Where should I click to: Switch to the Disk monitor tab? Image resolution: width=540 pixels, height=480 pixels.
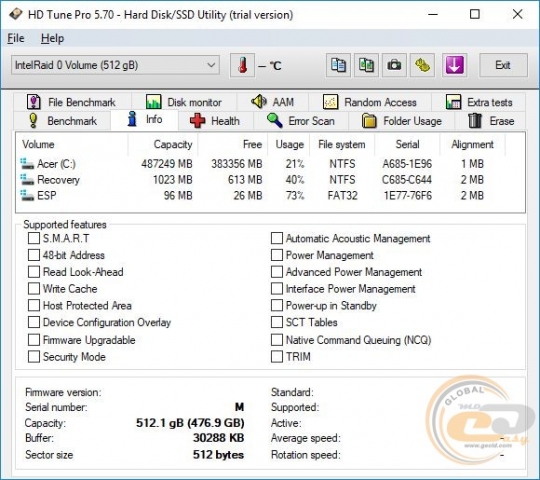click(184, 102)
